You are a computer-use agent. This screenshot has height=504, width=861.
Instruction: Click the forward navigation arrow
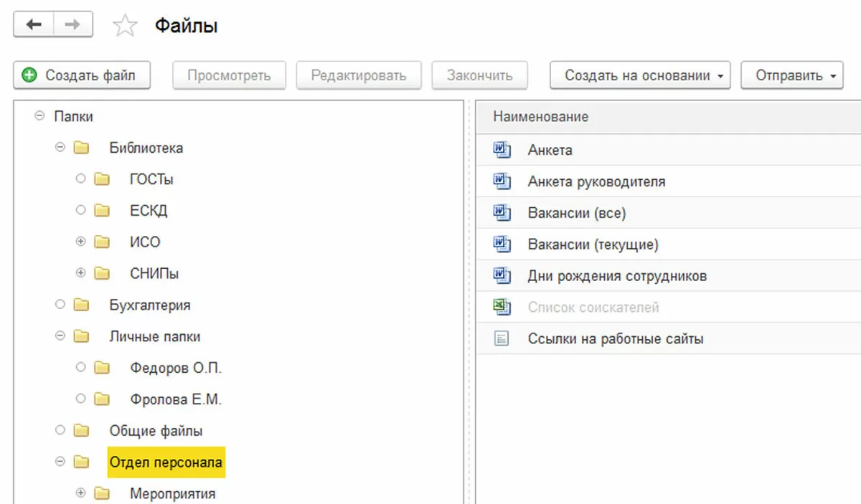(x=72, y=25)
